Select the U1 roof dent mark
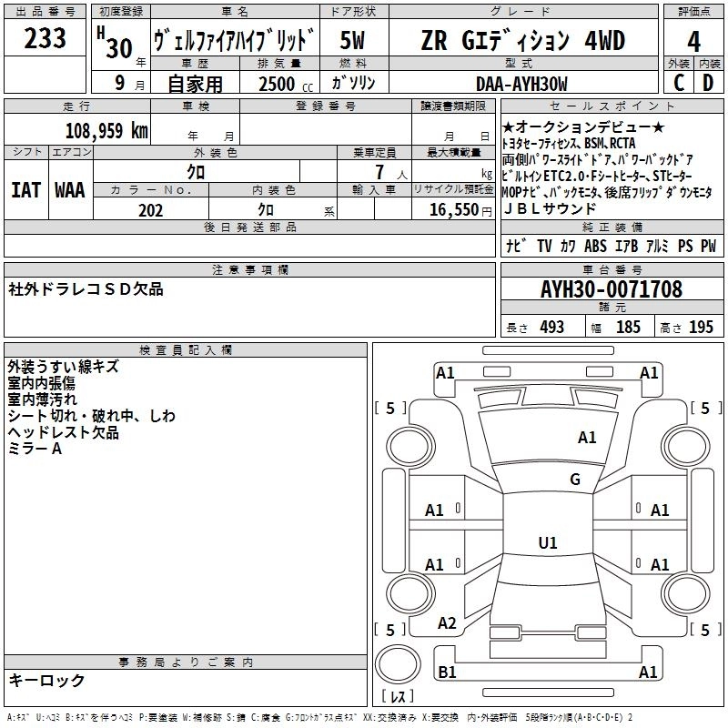 coord(548,542)
